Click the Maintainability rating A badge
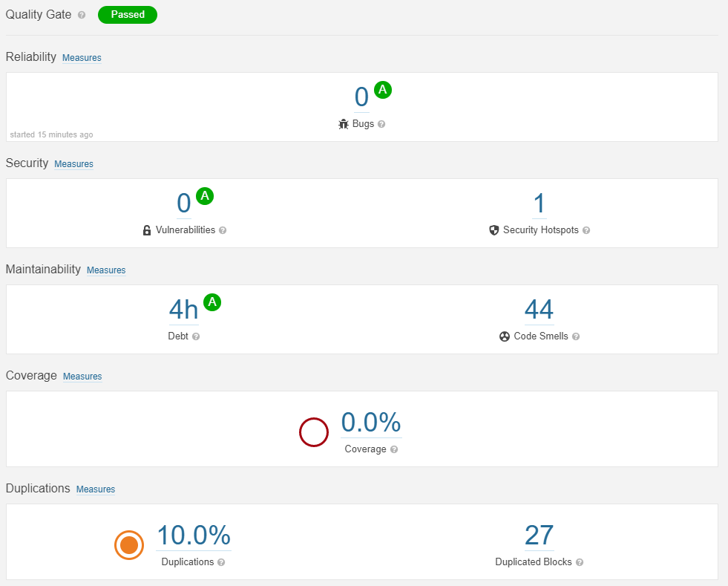The image size is (728, 586). [212, 302]
